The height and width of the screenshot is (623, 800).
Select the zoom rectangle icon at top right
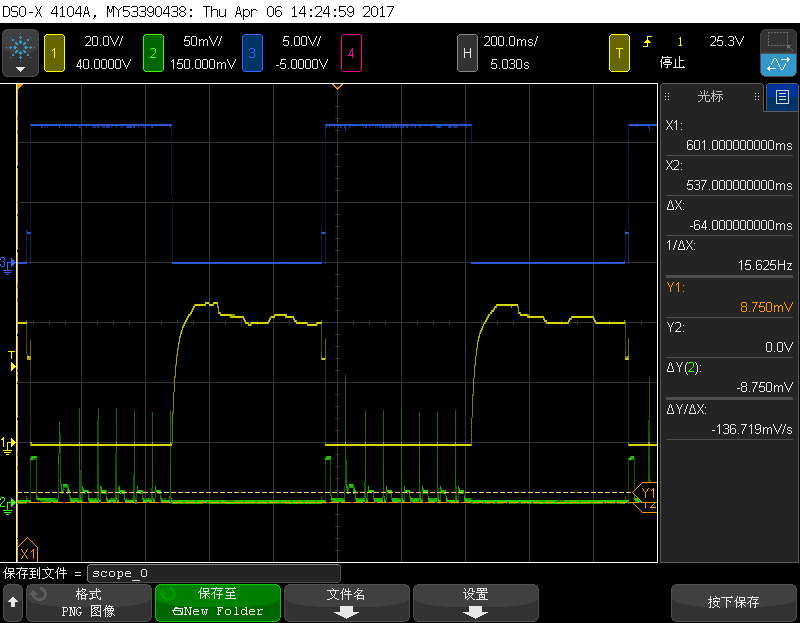(778, 41)
